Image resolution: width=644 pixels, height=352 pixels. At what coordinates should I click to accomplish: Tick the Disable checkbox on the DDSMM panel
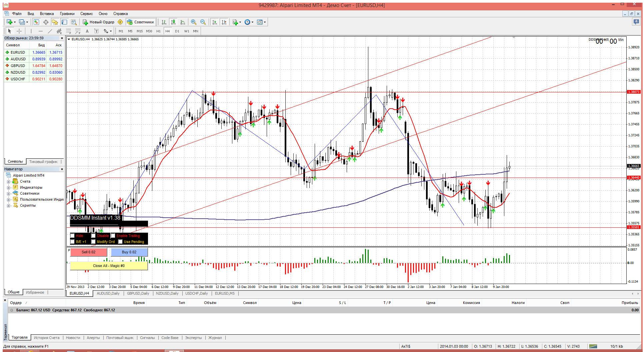(x=93, y=236)
